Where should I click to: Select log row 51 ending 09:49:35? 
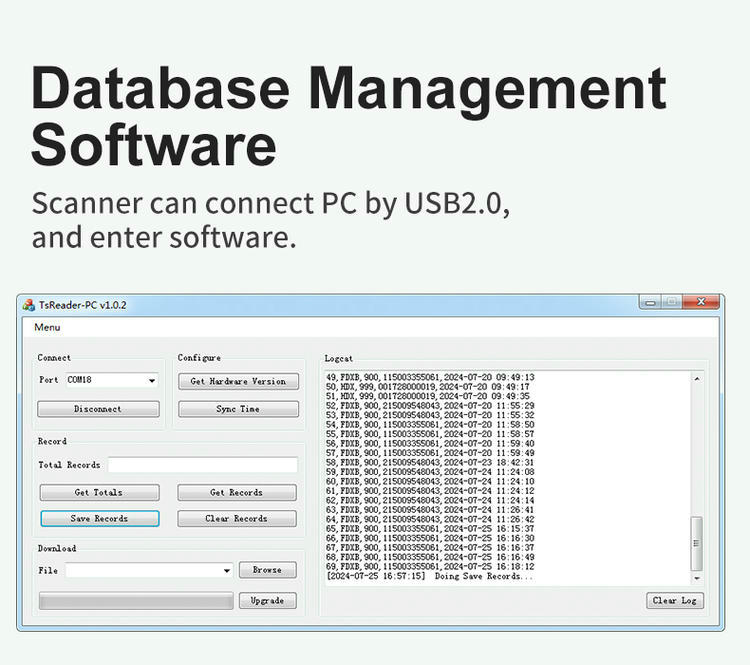(x=428, y=396)
